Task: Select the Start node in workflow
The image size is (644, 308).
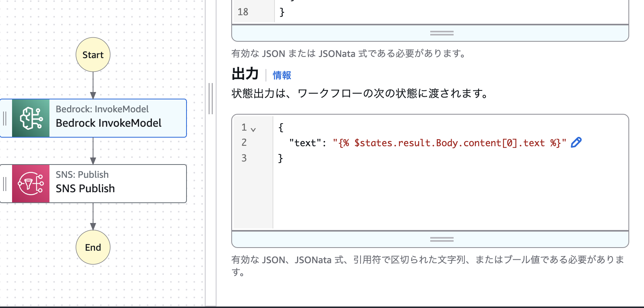Action: [93, 55]
